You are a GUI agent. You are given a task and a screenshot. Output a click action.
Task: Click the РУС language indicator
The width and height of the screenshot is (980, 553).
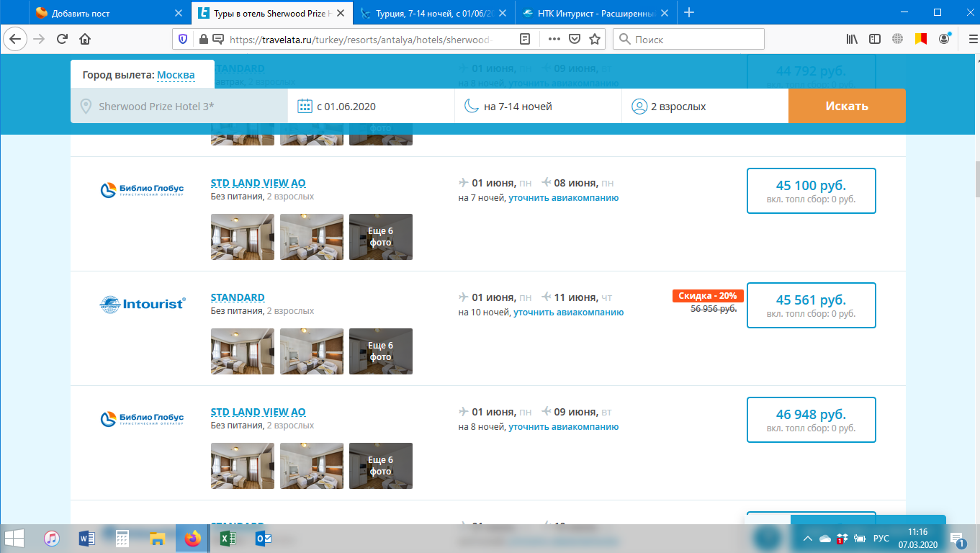click(x=881, y=539)
